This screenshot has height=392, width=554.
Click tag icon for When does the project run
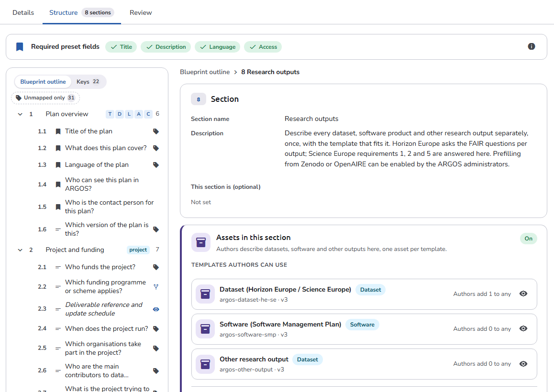tap(156, 329)
